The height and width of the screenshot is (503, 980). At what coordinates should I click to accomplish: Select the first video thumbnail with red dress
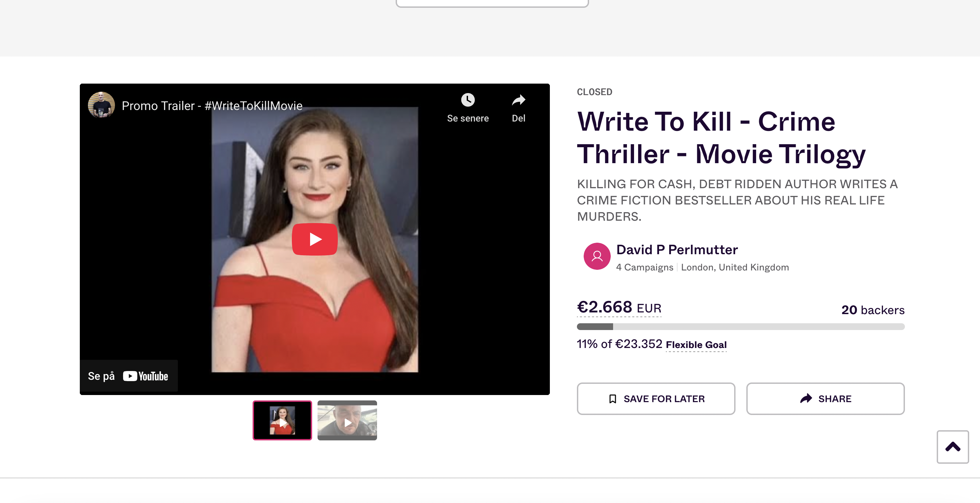[x=282, y=420]
